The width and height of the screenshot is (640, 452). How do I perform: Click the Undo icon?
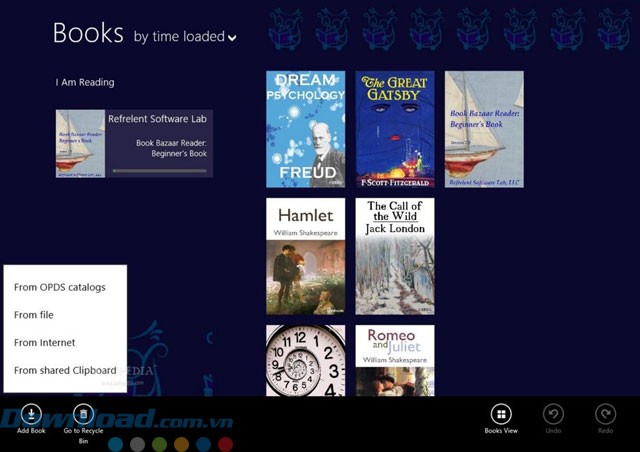coord(553,414)
